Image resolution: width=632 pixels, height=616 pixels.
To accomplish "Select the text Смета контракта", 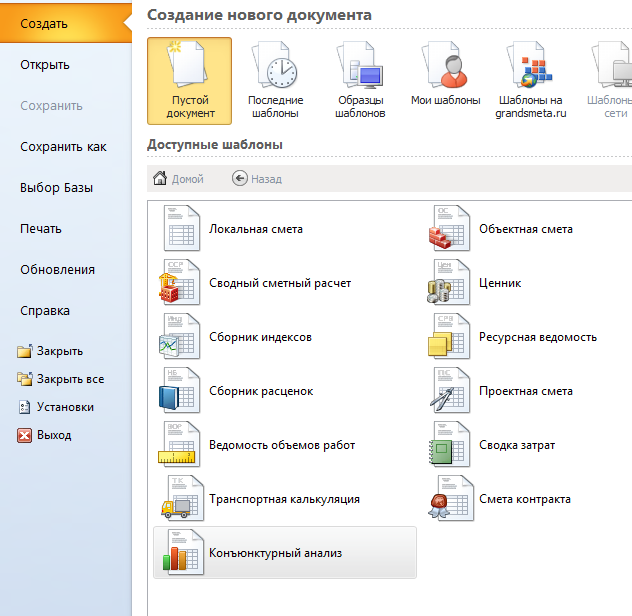I will point(524,499).
